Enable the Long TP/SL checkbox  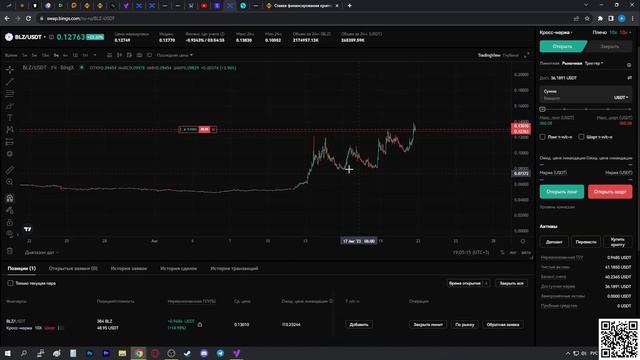tap(542, 137)
